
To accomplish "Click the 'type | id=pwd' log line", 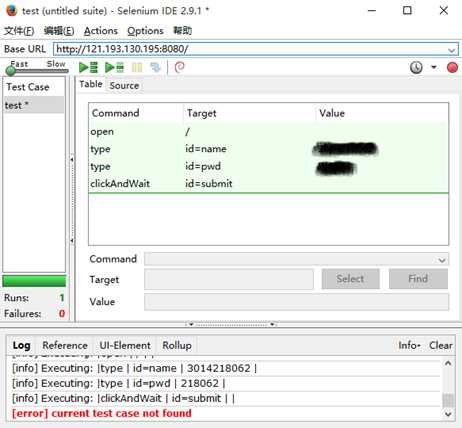I will (x=119, y=383).
